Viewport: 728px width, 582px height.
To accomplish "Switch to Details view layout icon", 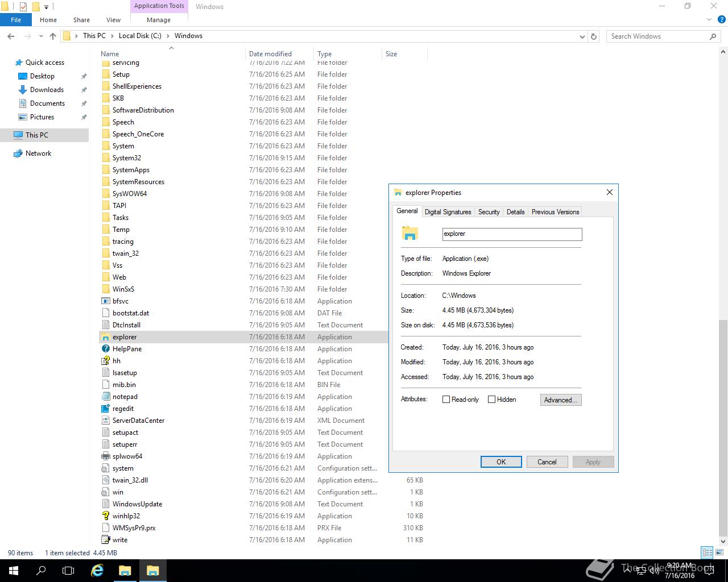I will pos(707,552).
